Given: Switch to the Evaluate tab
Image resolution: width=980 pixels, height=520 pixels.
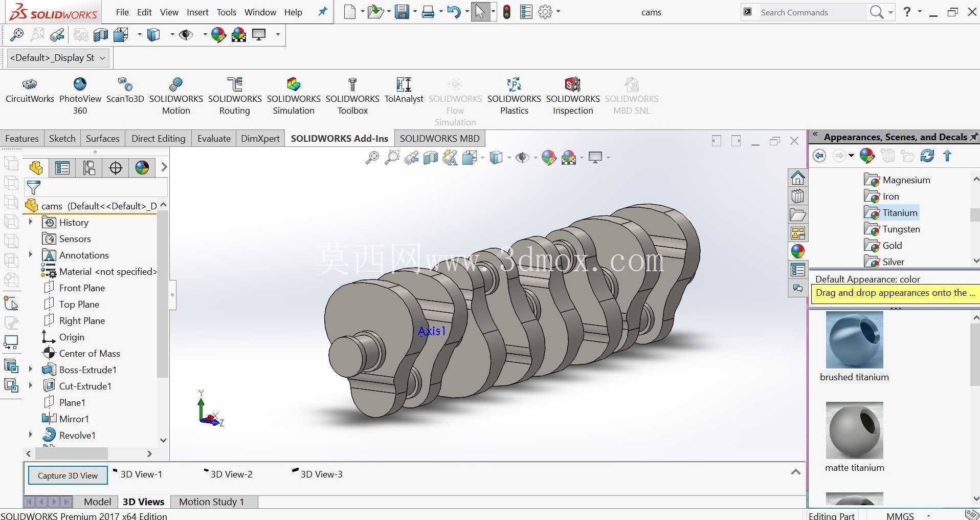Looking at the screenshot, I should [x=214, y=138].
